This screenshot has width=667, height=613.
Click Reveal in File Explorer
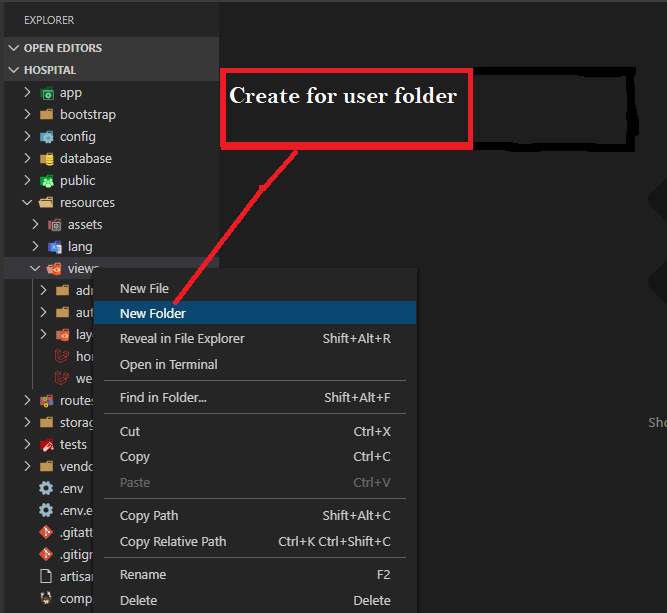[182, 339]
